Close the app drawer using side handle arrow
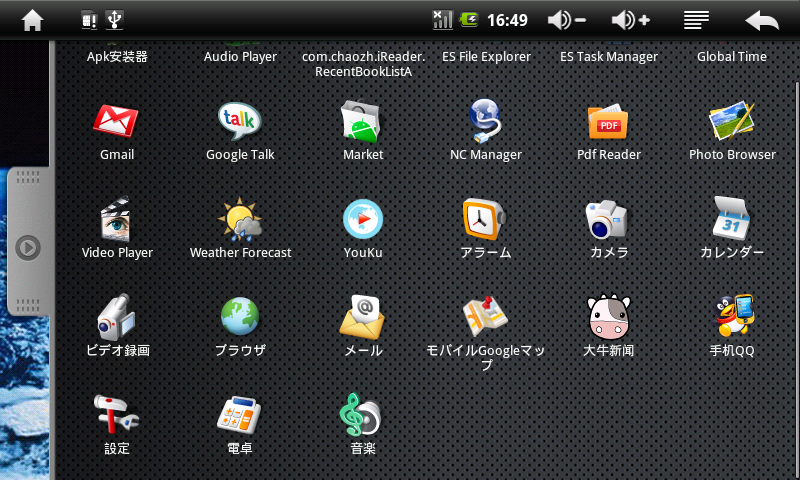The image size is (800, 480). [28, 248]
